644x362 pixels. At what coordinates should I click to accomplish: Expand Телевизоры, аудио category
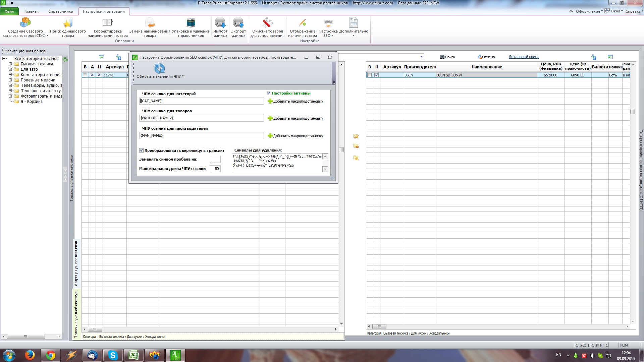pos(10,85)
